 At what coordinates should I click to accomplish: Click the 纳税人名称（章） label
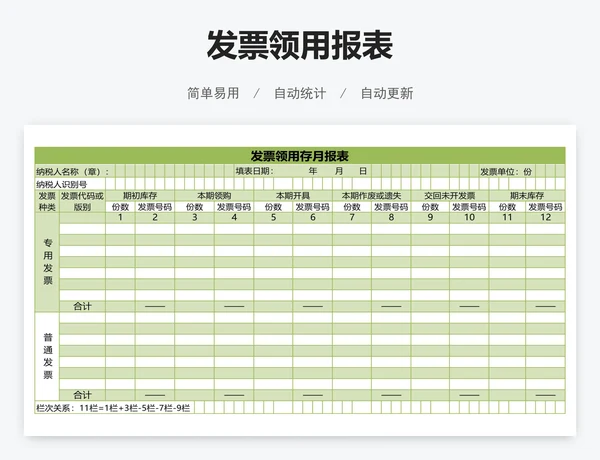click(72, 171)
